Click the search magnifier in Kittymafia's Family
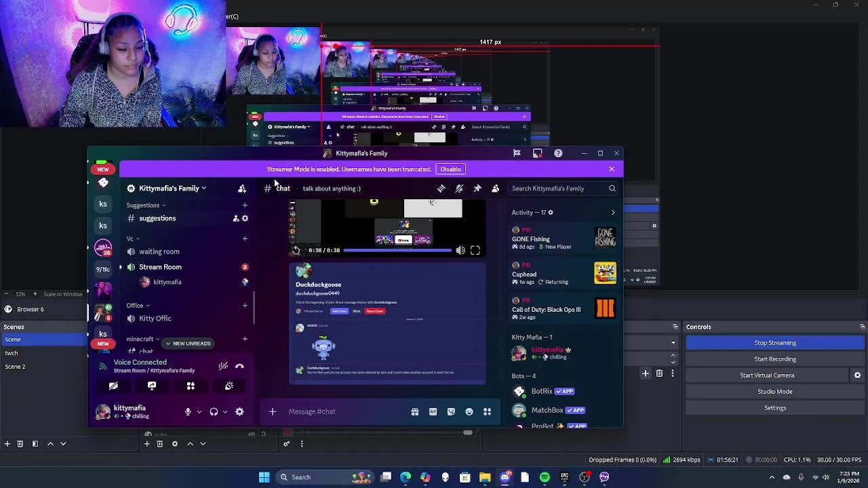Image resolution: width=868 pixels, height=488 pixels. pyautogui.click(x=612, y=188)
